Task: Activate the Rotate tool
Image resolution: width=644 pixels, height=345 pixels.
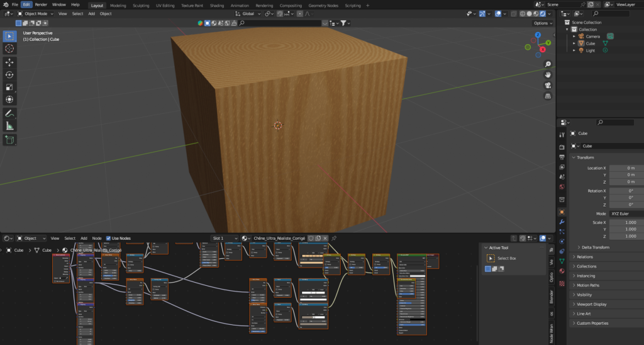Action: [10, 75]
